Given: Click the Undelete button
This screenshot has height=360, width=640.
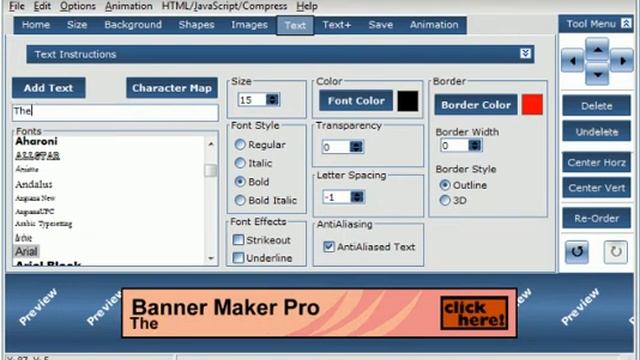Looking at the screenshot, I should pyautogui.click(x=596, y=132).
